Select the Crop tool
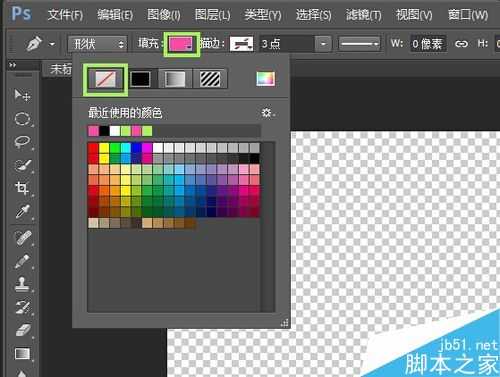The image size is (500, 377). click(x=22, y=188)
